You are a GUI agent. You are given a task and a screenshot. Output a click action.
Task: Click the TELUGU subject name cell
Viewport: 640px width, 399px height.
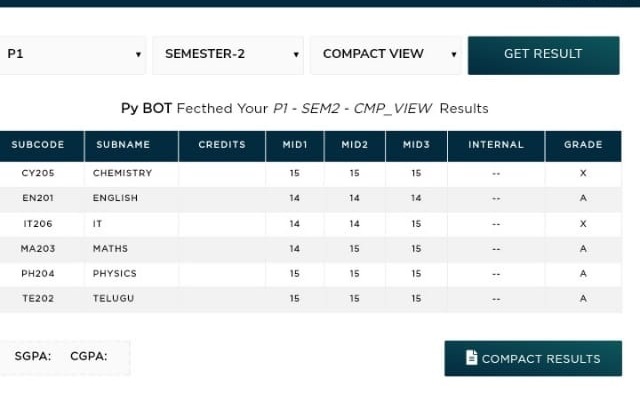(x=113, y=299)
